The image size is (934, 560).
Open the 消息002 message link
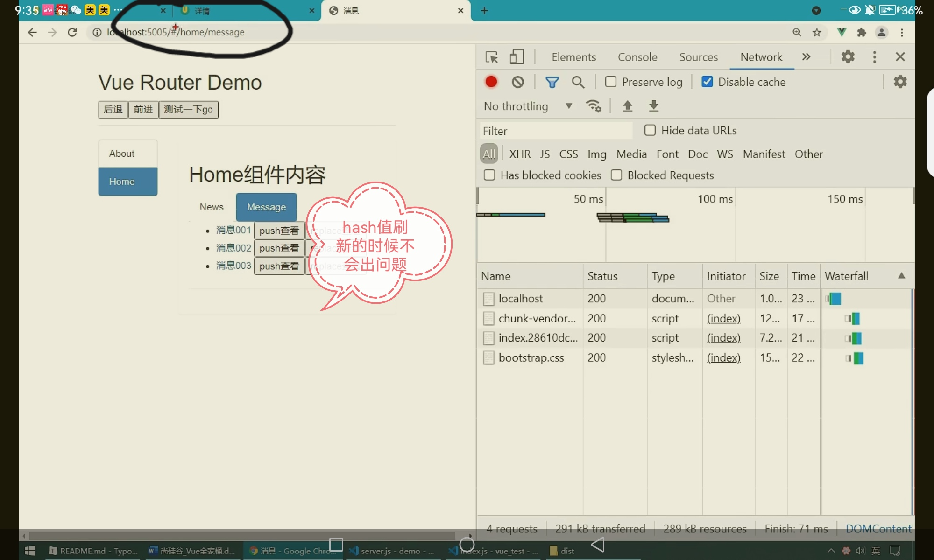coord(233,248)
